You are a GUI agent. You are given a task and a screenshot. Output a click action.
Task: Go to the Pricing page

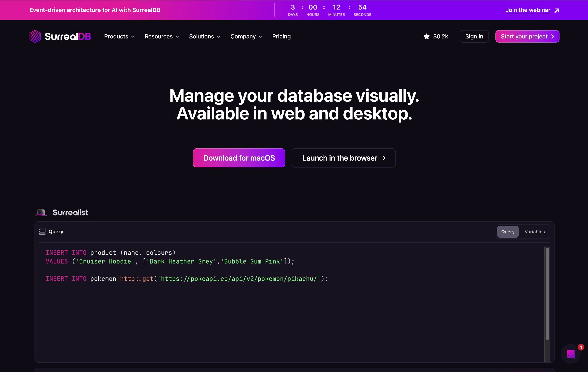(281, 36)
